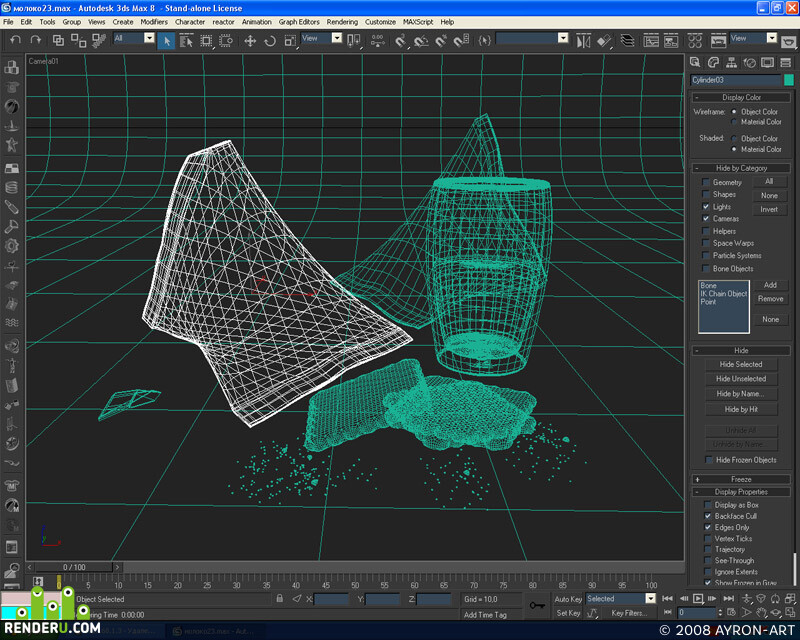Viewport: 800px width, 640px height.
Task: Click the Cylinder03 object color swatch
Action: [x=789, y=80]
